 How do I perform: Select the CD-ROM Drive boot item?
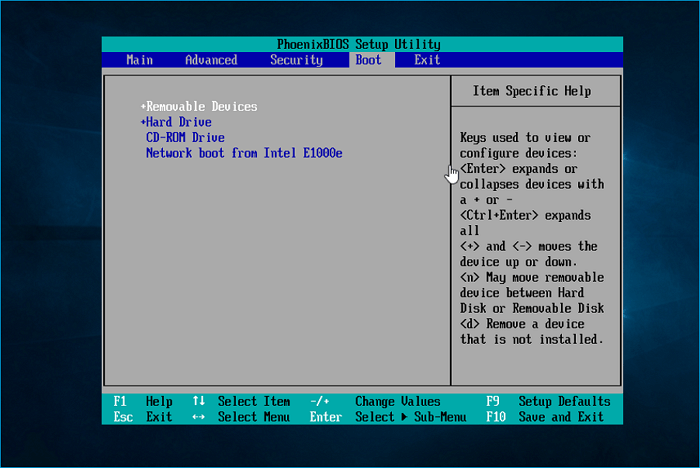[185, 138]
